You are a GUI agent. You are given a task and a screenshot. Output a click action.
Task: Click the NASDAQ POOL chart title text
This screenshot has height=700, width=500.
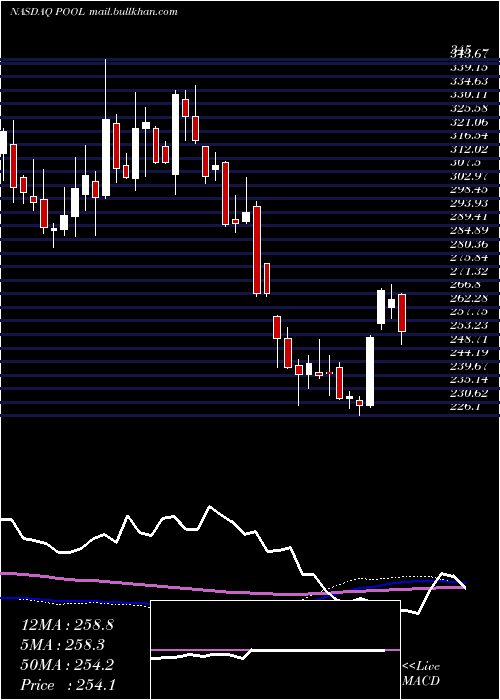pos(94,12)
